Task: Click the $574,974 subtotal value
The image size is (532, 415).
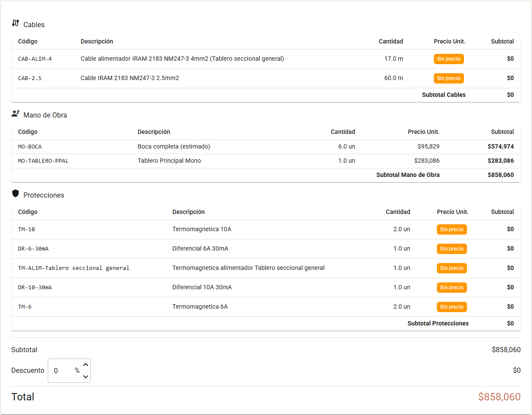Action: [501, 146]
